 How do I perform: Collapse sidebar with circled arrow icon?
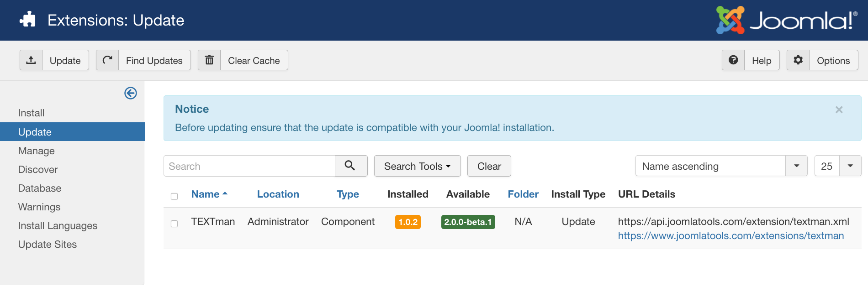click(x=131, y=93)
